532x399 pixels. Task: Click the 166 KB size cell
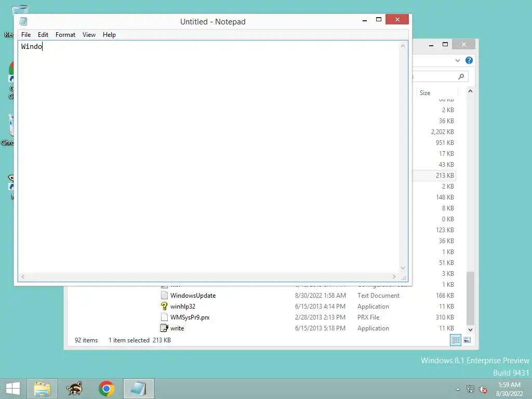click(445, 296)
